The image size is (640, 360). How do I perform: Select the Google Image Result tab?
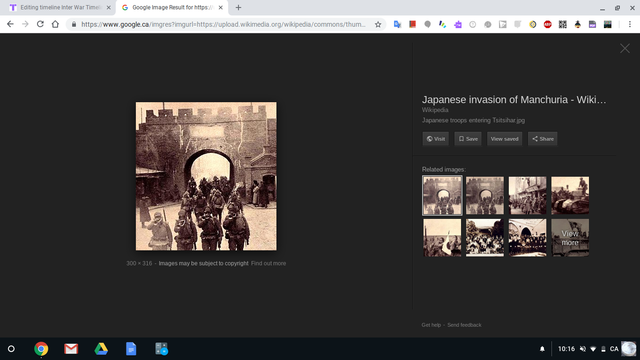point(172,7)
